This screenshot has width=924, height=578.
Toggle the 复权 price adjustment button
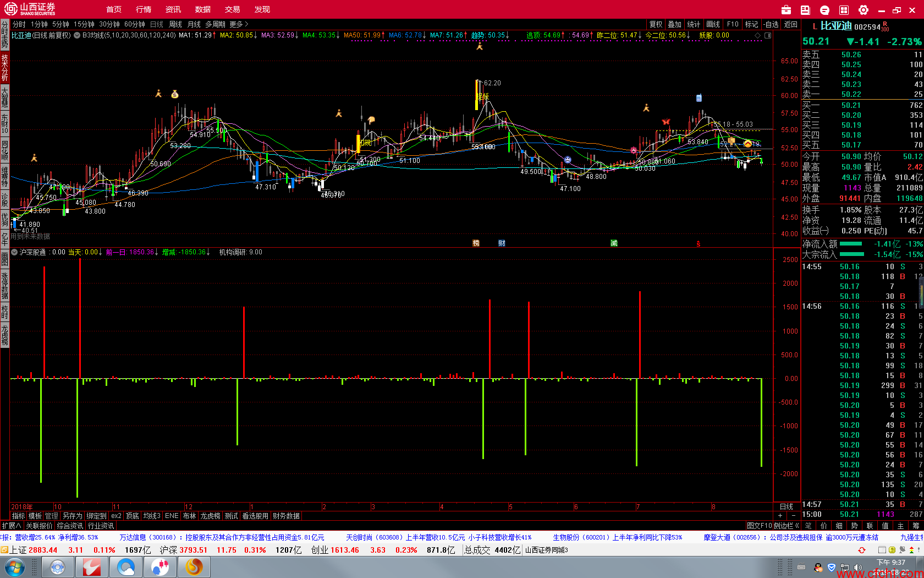[x=656, y=24]
